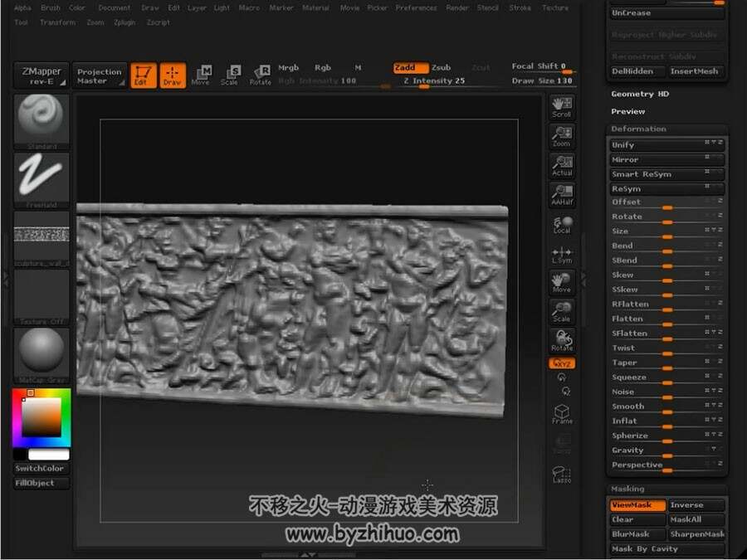Screen dimensions: 747x560
Task: Toggle Local transformations icon
Action: [562, 224]
